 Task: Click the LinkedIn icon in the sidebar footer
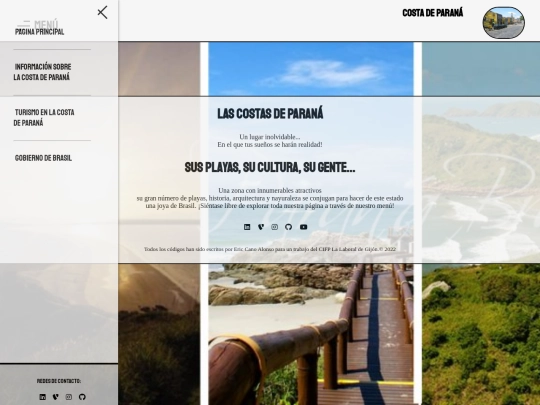(42, 397)
